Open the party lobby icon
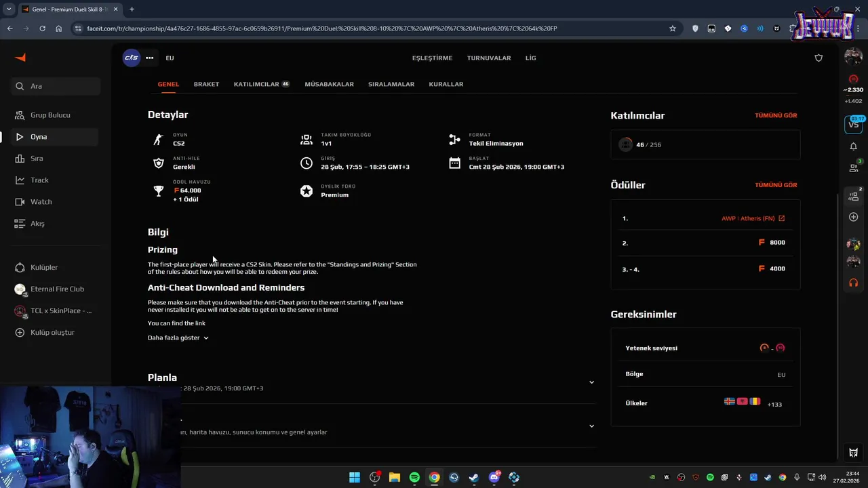The image size is (868, 488). coord(853,196)
